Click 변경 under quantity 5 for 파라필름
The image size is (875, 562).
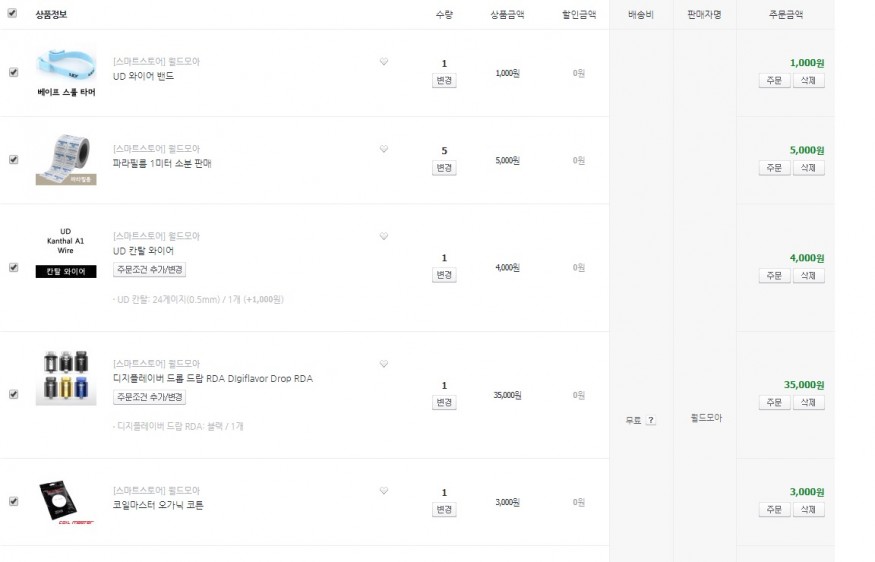[x=444, y=168]
